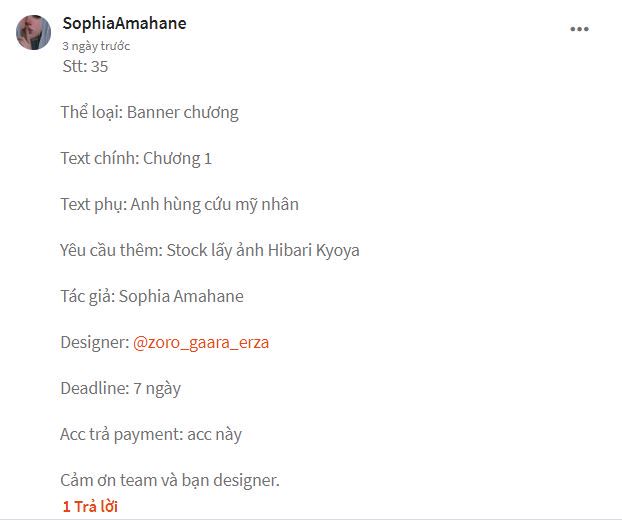Click the 'Thể loại:' label
This screenshot has height=520, width=622.
pyautogui.click(x=91, y=112)
